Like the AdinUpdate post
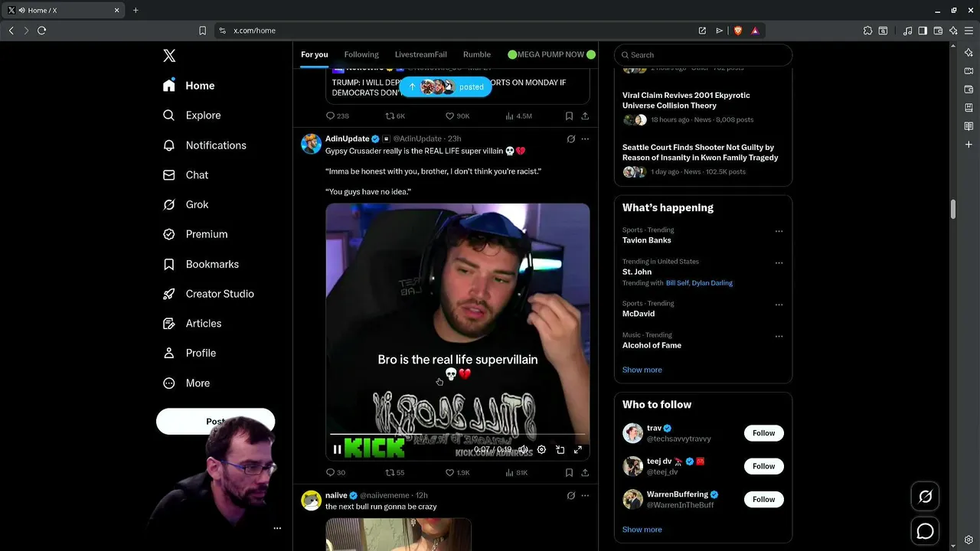 pyautogui.click(x=458, y=473)
